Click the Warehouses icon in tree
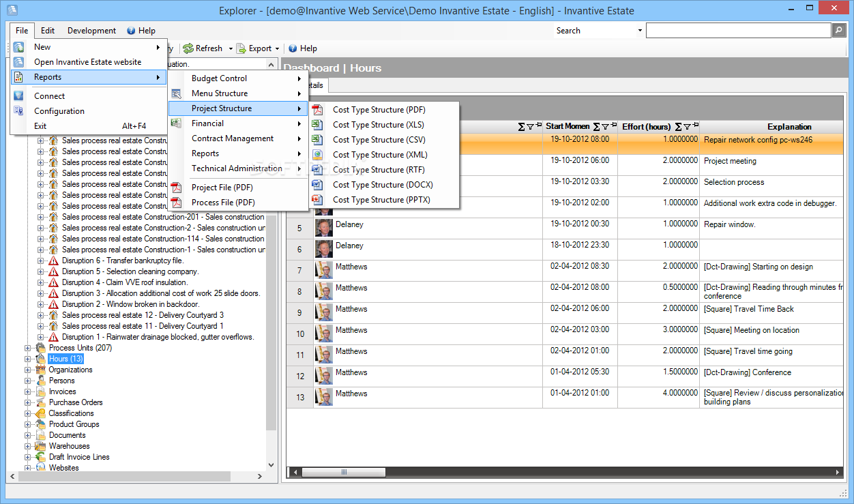This screenshot has height=504, width=854. (x=41, y=446)
